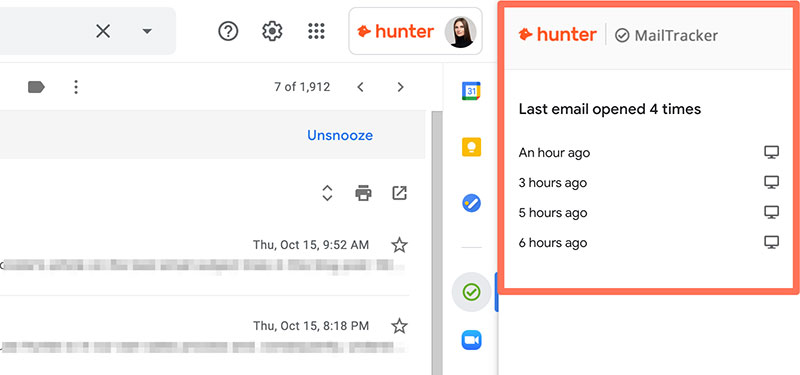
Task: Go to the newer conversation arrow
Action: click(x=360, y=87)
